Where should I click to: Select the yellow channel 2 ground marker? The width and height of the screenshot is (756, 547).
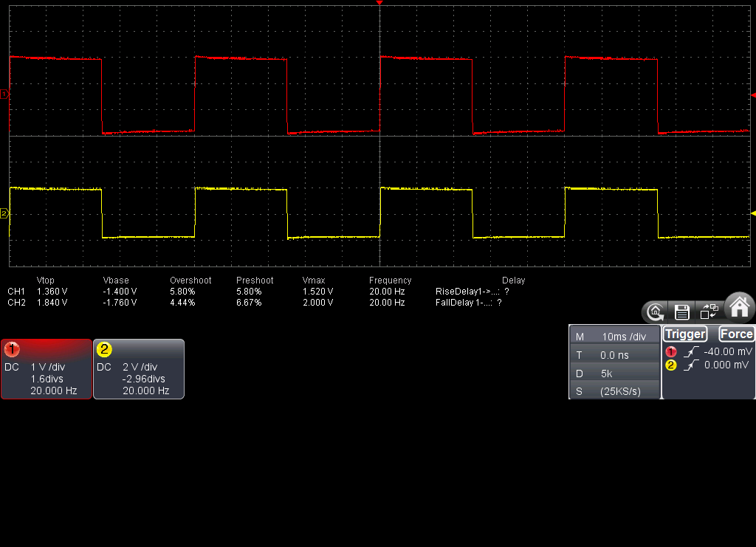pyautogui.click(x=4, y=213)
